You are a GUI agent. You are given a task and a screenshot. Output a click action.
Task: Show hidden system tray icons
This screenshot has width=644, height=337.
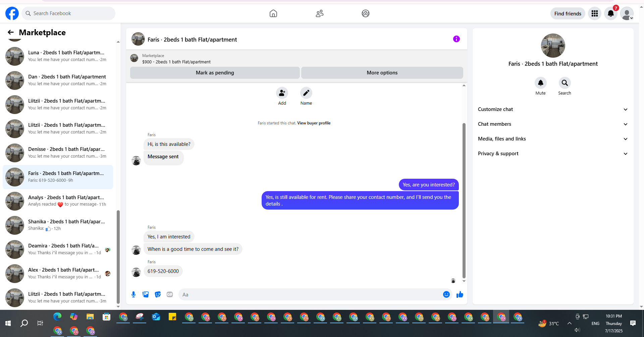pos(570,323)
